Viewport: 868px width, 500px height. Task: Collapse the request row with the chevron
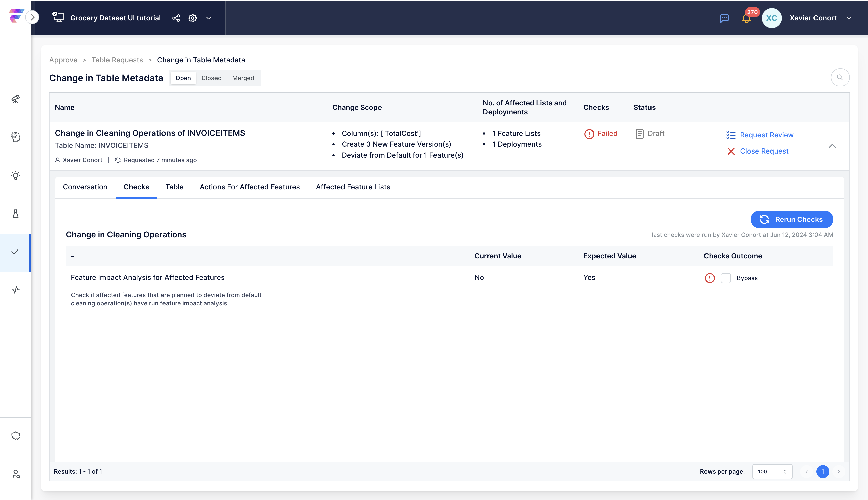click(x=832, y=146)
